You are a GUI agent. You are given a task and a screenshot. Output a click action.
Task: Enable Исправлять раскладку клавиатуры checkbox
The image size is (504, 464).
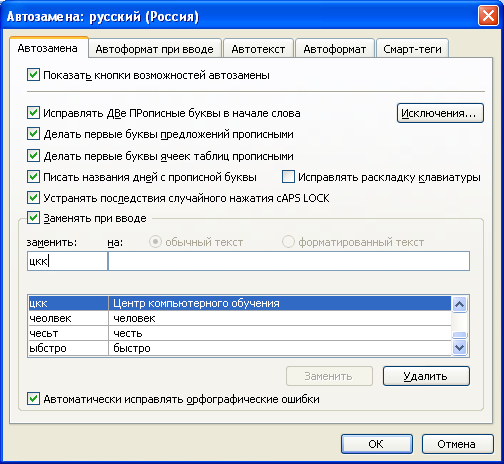(288, 177)
